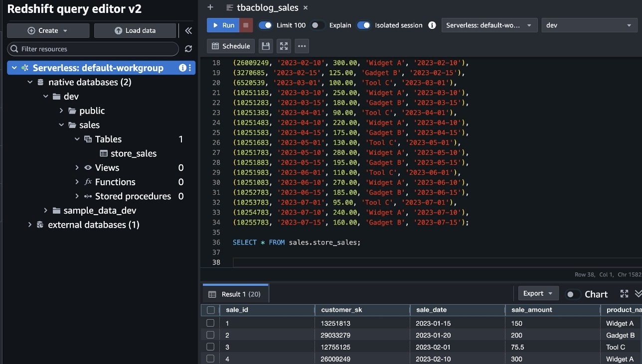This screenshot has height=364, width=642.
Task: Collapse the sidebar with double chevron
Action: [188, 30]
